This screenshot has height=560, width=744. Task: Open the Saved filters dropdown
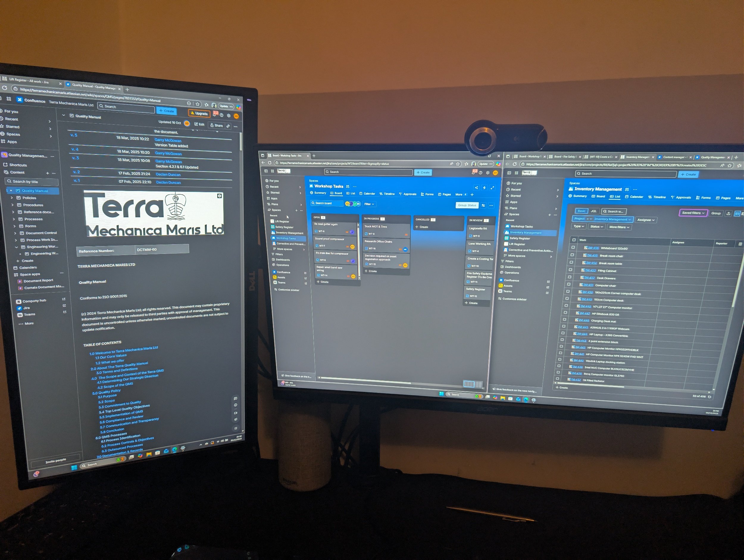693,213
